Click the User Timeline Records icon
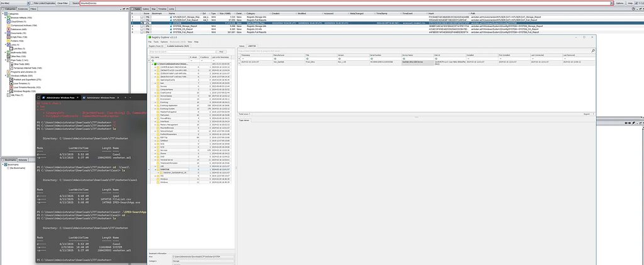Image resolution: width=644 pixels, height=265 pixels. click(11, 87)
